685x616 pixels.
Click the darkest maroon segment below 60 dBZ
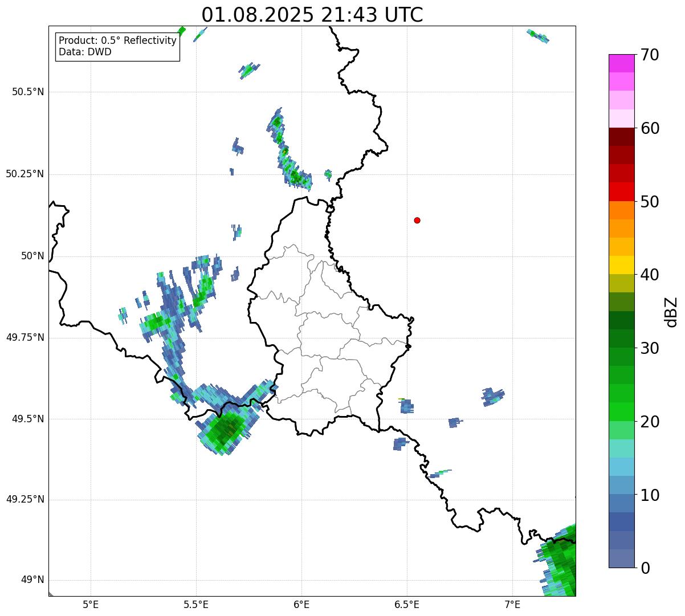(x=621, y=137)
